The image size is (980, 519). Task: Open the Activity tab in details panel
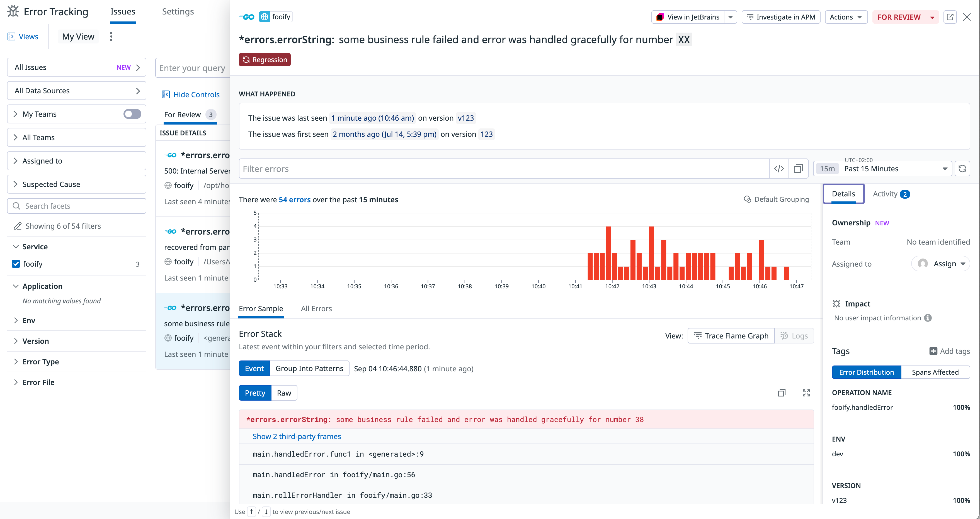pyautogui.click(x=886, y=194)
